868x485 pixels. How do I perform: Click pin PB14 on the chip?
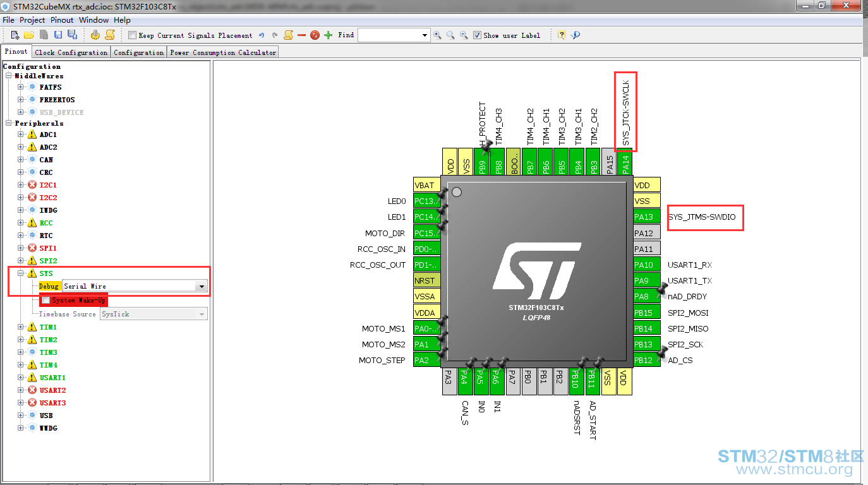click(x=647, y=328)
